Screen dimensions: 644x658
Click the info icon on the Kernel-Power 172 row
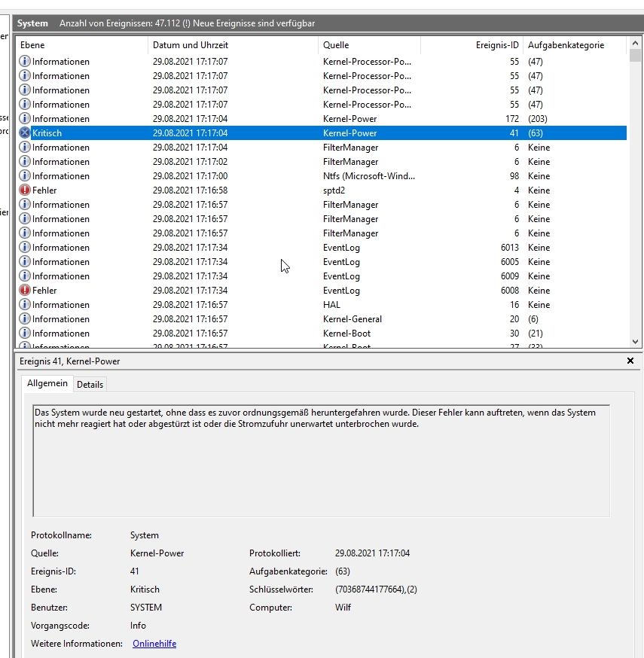pos(25,119)
